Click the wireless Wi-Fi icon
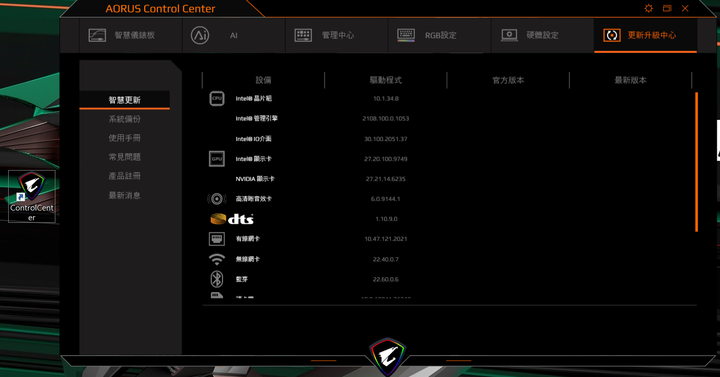Image resolution: width=720 pixels, height=377 pixels. pos(217,259)
